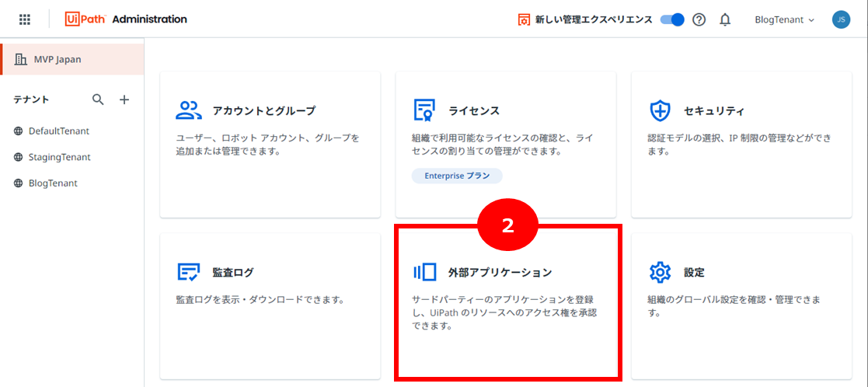
Task: Click the Enterprise プラン badge
Action: [x=457, y=176]
